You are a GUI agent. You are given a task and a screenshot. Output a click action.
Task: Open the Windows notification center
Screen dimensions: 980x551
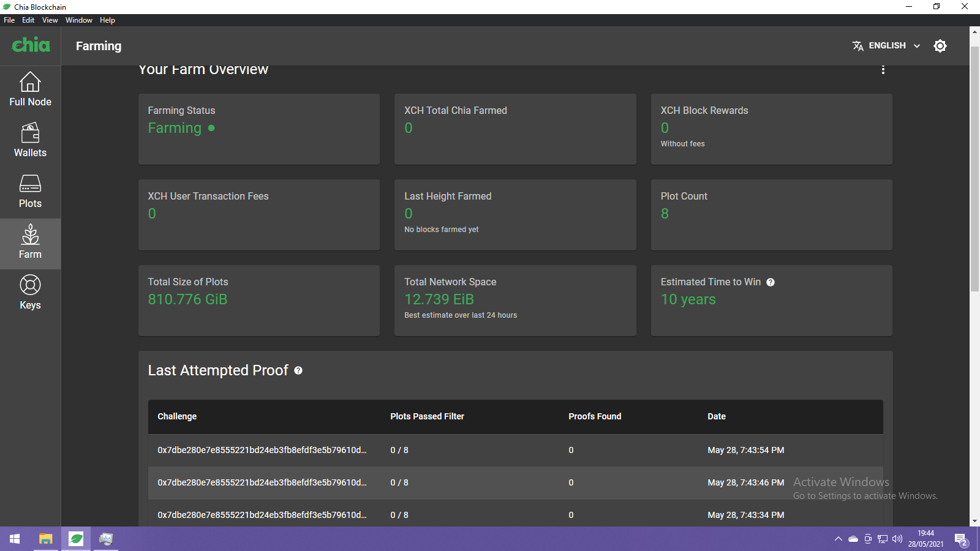point(961,539)
